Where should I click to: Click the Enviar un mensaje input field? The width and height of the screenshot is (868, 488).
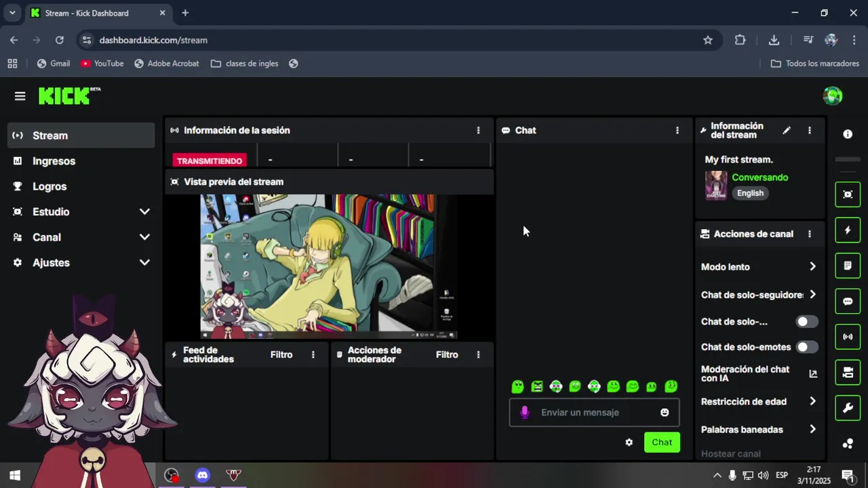(x=594, y=412)
